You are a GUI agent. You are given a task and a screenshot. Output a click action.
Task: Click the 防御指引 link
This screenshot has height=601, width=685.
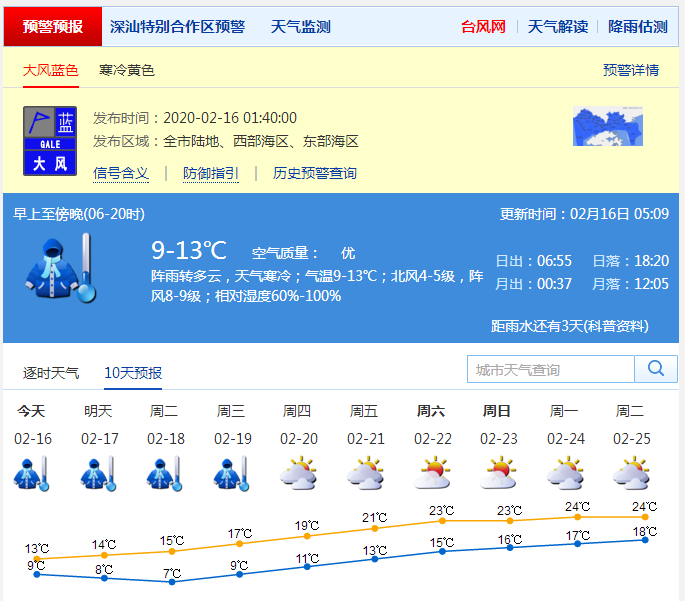[x=211, y=173]
